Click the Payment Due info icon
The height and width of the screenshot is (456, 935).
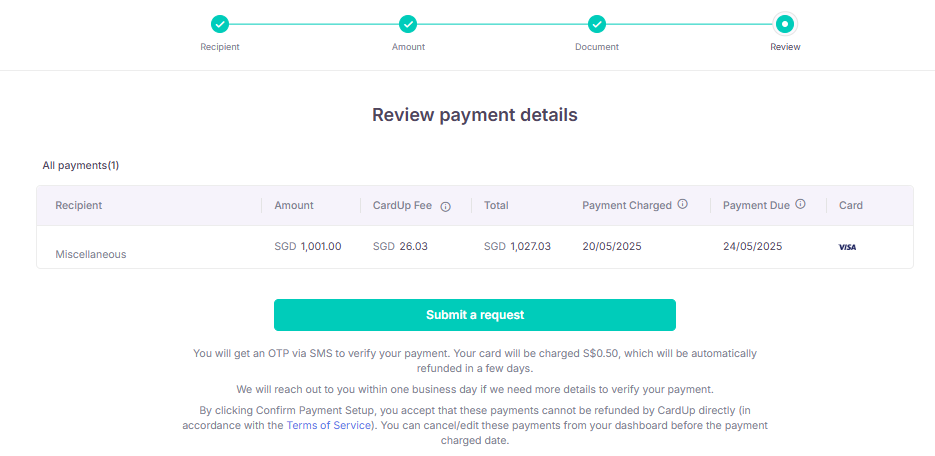(x=801, y=204)
